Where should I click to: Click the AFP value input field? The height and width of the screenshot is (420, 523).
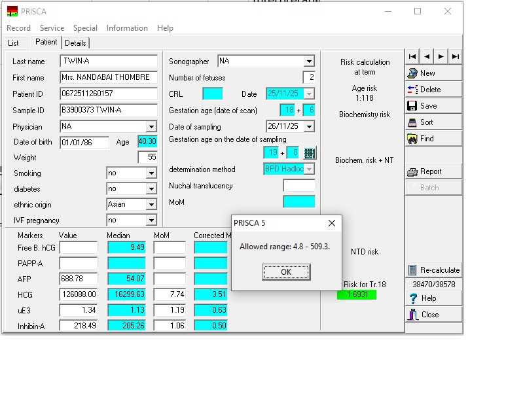(x=78, y=279)
